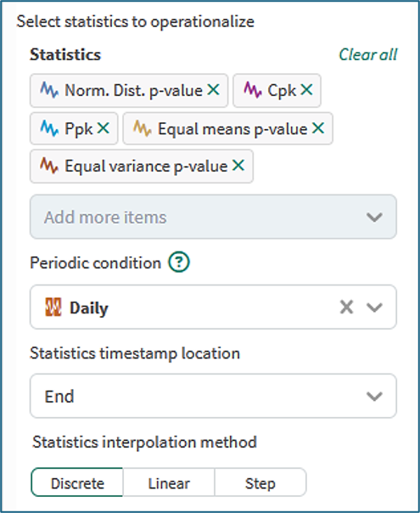Remove the Ppk statistic chip

(104, 128)
